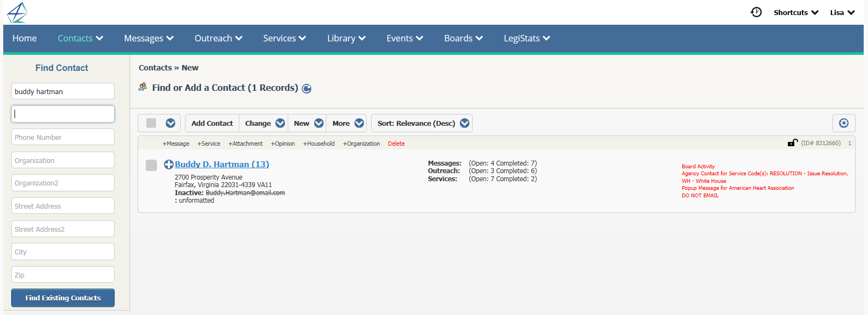The height and width of the screenshot is (315, 868).
Task: Click the Find Existing Contacts button
Action: pos(63,298)
